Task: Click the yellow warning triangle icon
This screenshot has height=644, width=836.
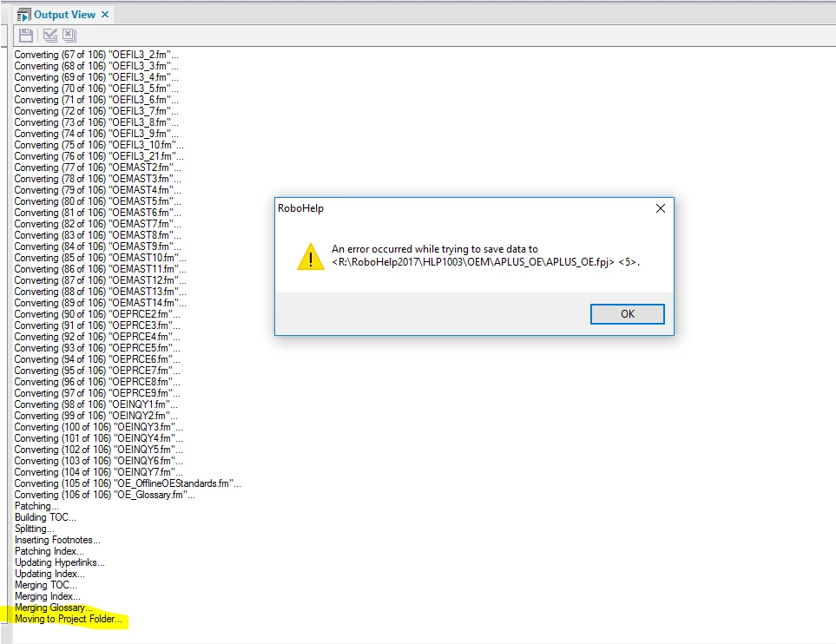Action: tap(311, 256)
